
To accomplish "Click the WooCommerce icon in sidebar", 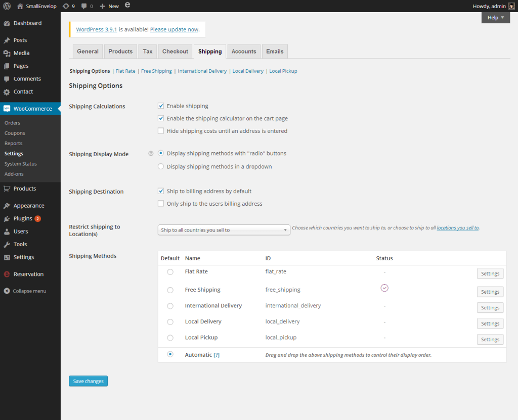I will [x=7, y=109].
